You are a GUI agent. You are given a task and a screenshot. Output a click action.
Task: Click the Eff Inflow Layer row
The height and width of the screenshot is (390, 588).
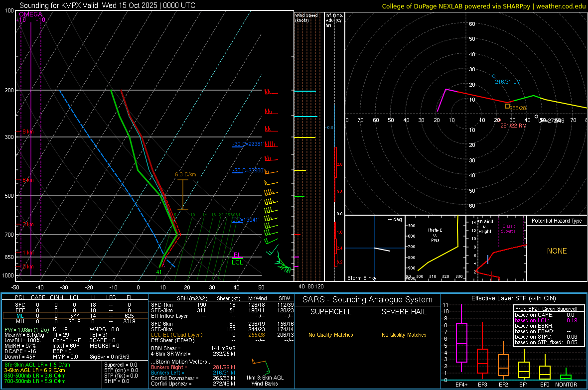[222, 316]
